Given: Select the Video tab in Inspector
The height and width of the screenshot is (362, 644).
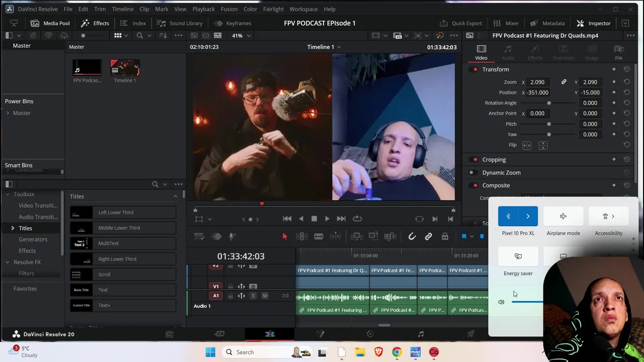Looking at the screenshot, I should 481,52.
